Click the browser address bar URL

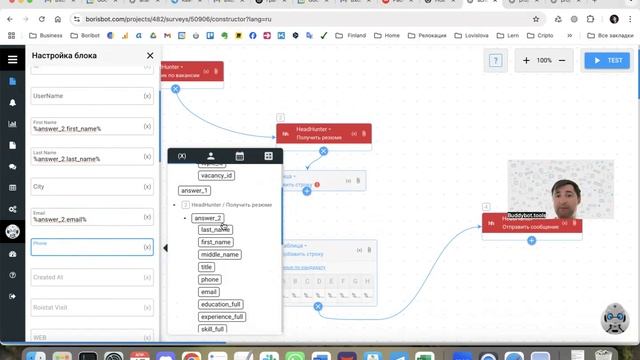[x=178, y=19]
